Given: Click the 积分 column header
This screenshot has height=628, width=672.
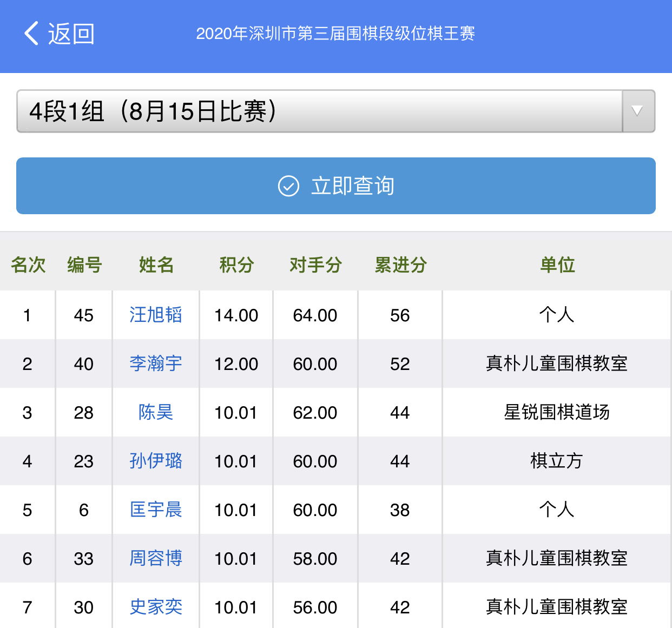Looking at the screenshot, I should (x=236, y=265).
